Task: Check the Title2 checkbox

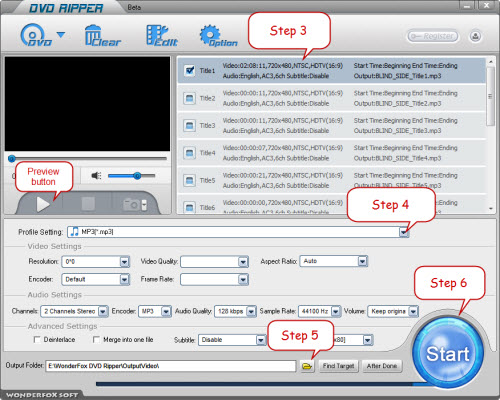Action: click(x=189, y=98)
